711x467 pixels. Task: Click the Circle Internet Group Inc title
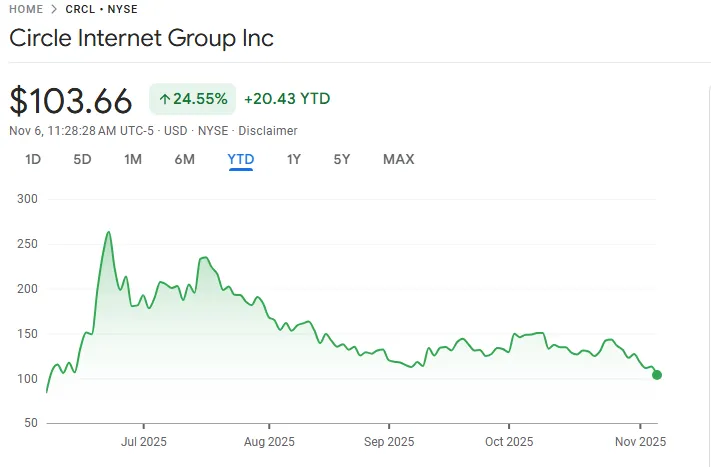[x=141, y=39]
